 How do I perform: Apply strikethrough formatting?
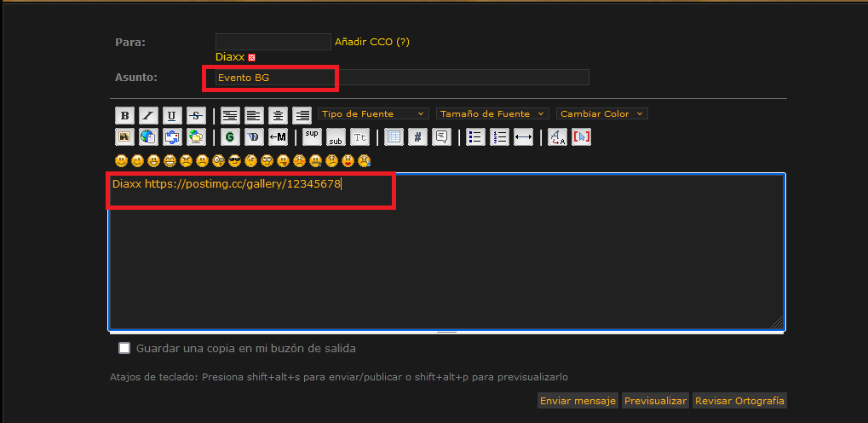tap(196, 115)
